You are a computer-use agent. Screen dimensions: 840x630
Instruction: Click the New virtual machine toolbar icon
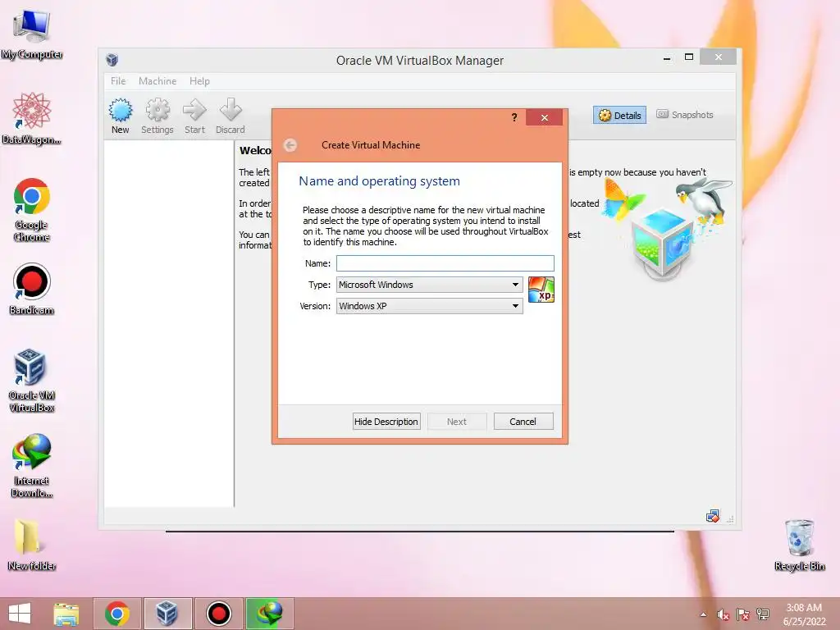coord(120,116)
